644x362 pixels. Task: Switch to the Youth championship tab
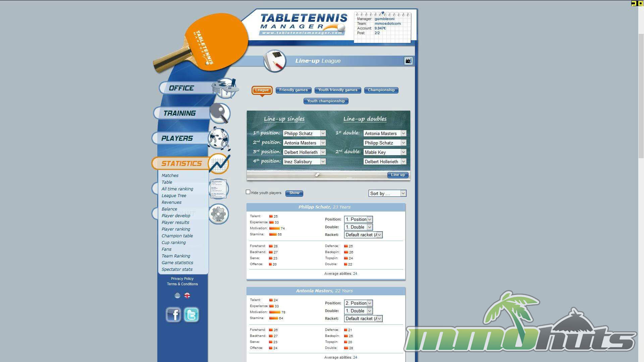(x=326, y=101)
